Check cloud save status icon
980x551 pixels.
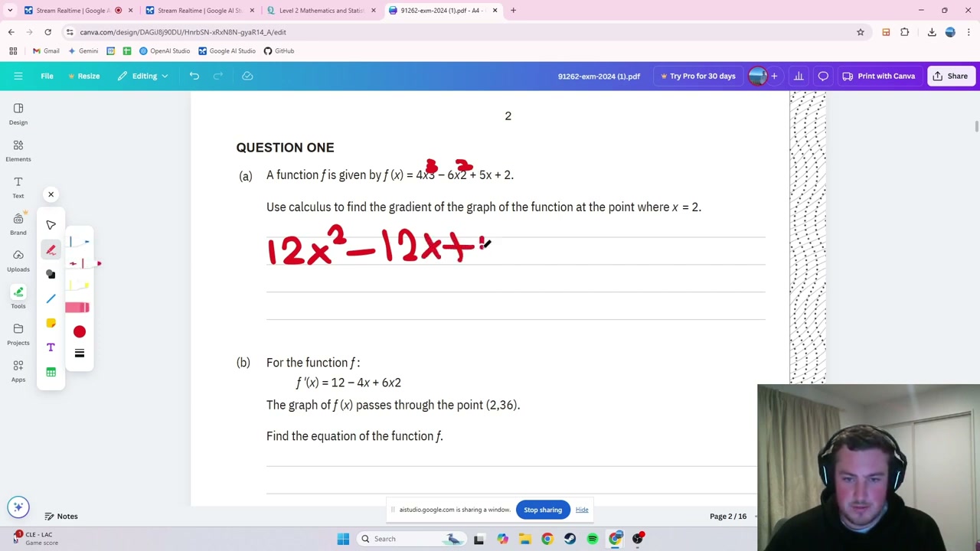pos(247,76)
